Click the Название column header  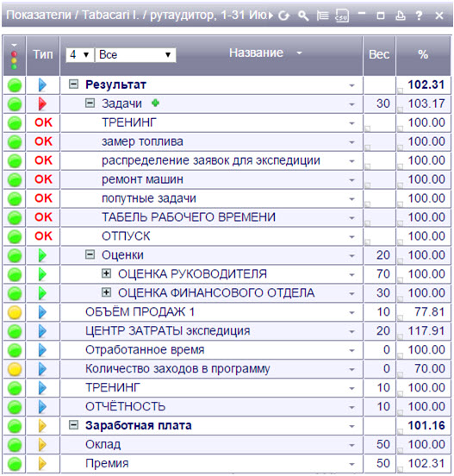click(x=256, y=53)
